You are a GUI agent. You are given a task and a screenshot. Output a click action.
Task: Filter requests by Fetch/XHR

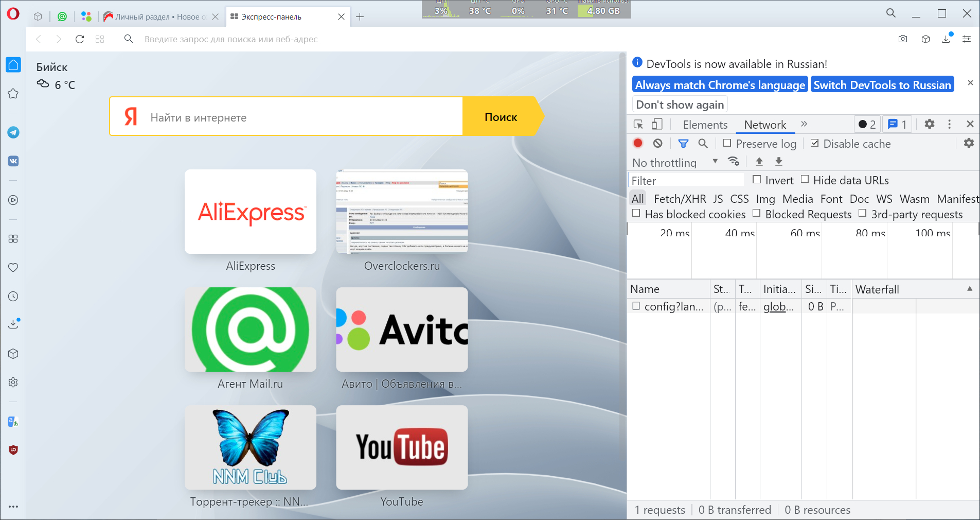point(680,199)
